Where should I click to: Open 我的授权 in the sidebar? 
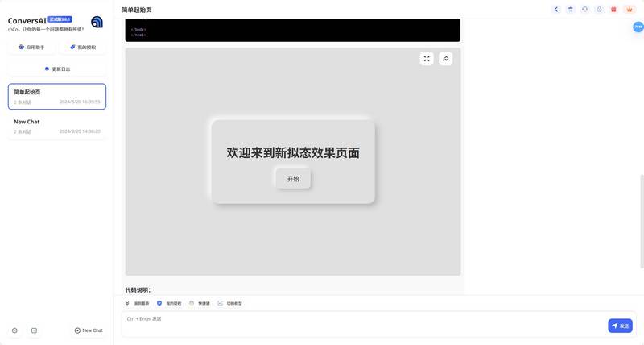(x=83, y=48)
